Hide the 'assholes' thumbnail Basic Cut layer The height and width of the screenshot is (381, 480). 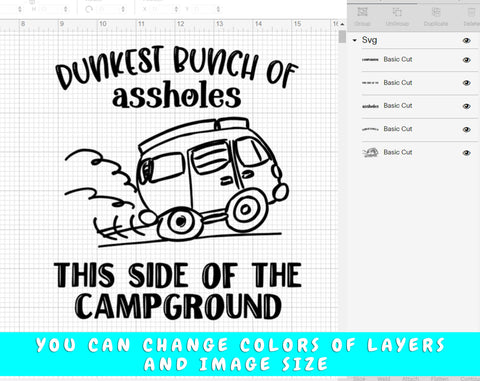click(466, 106)
